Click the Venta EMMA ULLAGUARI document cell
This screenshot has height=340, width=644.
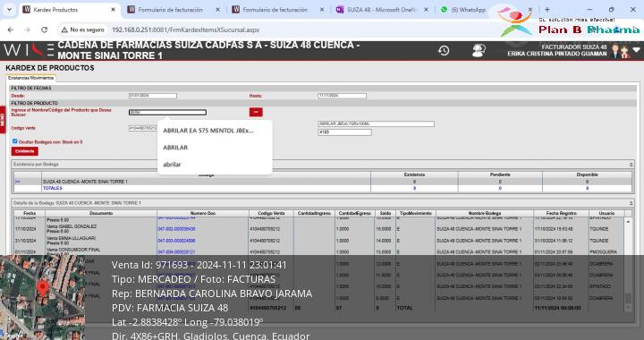(101, 240)
